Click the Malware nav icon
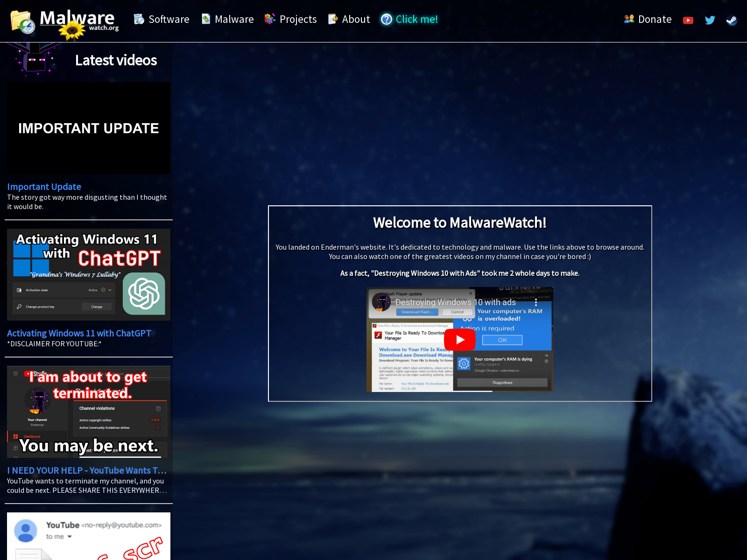The height and width of the screenshot is (560, 747). click(206, 19)
